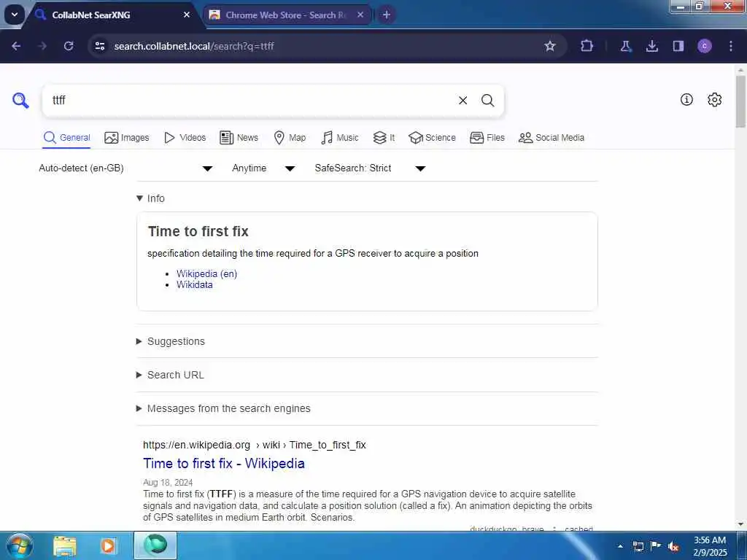Switch to Videos category
The width and height of the screenshot is (747, 560).
(x=185, y=138)
